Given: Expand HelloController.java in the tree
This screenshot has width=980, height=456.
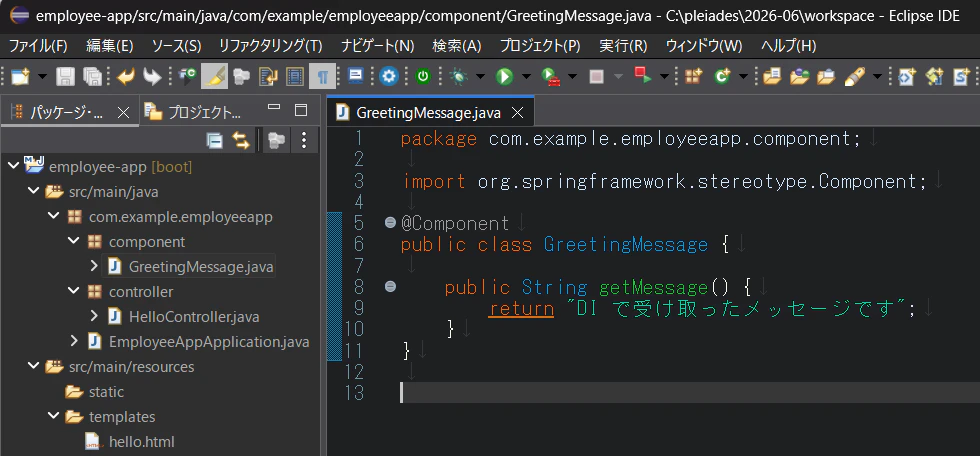Looking at the screenshot, I should click(x=94, y=317).
